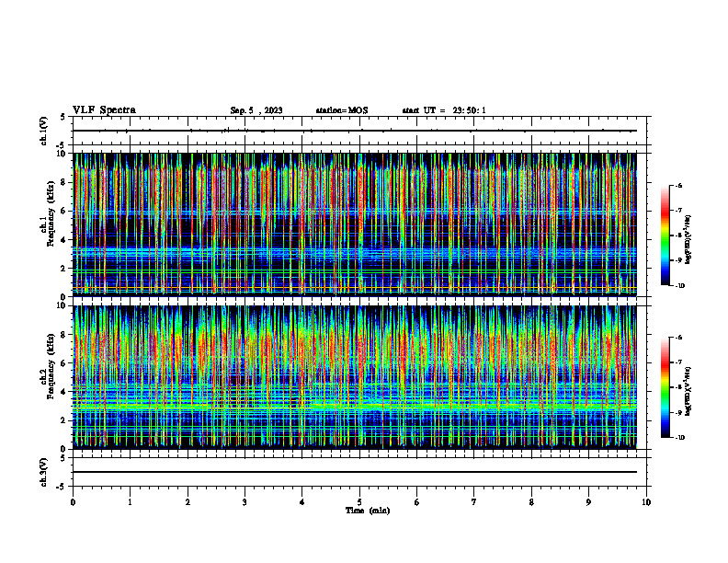Click time axis tick label "7"
This screenshot has height=563, width=728.
[474, 502]
